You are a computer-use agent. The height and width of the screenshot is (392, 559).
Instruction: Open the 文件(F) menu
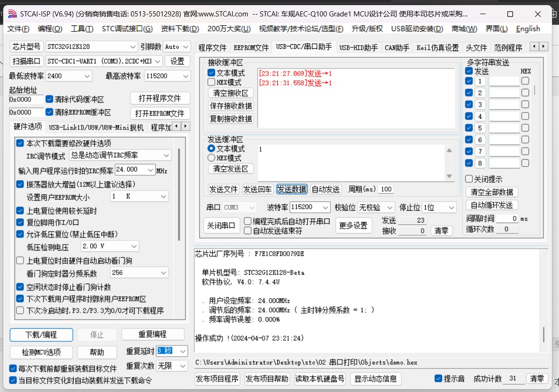tap(18, 29)
